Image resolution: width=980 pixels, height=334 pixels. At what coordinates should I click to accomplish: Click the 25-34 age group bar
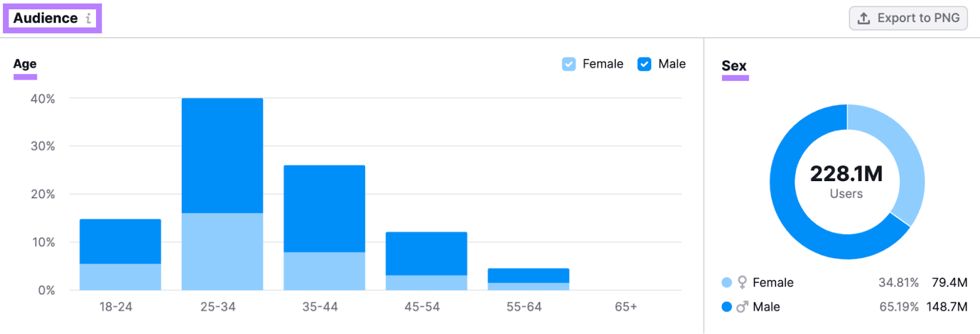(x=222, y=194)
